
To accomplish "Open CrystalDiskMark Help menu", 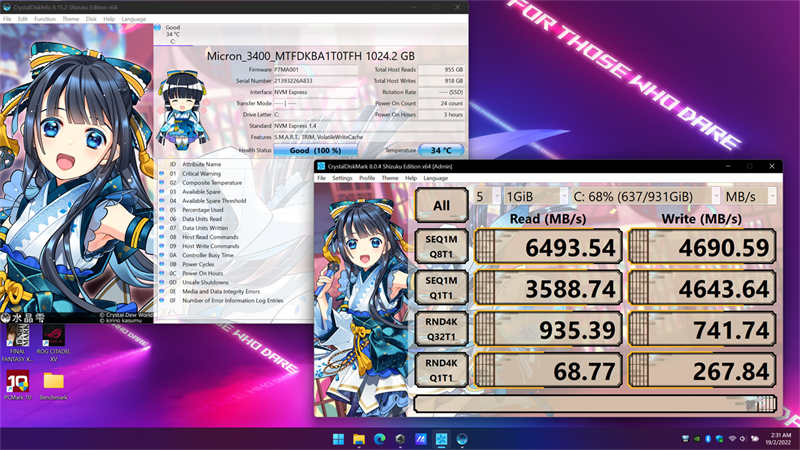I will pyautogui.click(x=411, y=178).
